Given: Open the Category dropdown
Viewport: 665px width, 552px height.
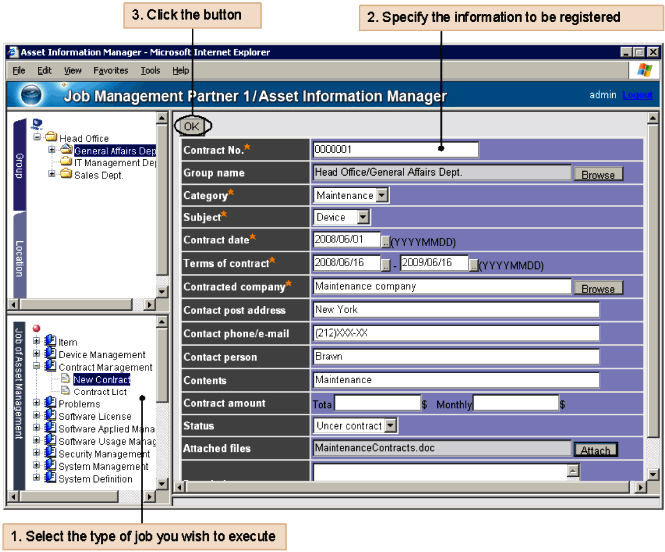Looking at the screenshot, I should point(382,196).
